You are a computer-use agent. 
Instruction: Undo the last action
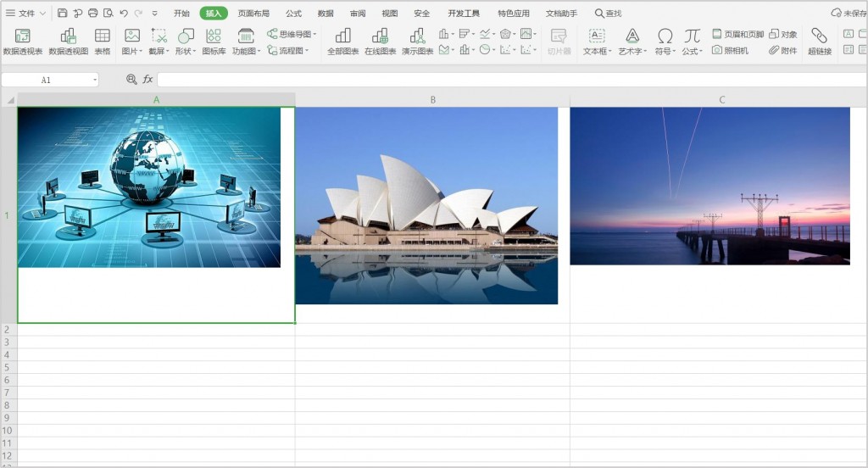pyautogui.click(x=124, y=13)
